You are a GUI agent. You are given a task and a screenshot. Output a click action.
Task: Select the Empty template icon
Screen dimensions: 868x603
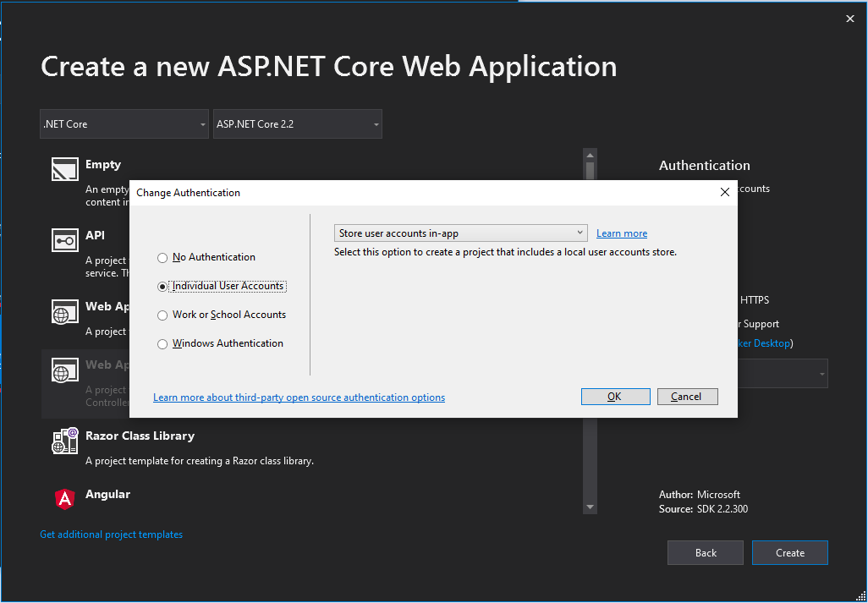tap(65, 169)
